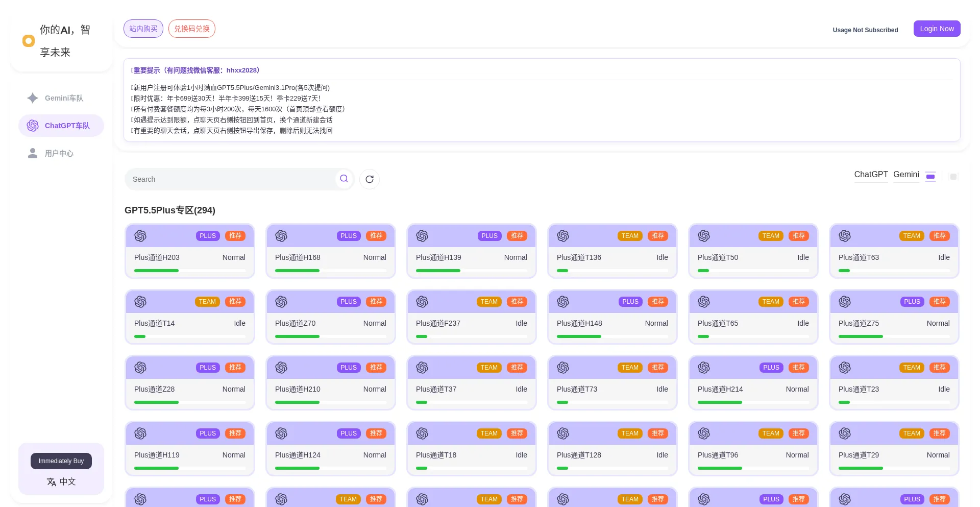This screenshot has width=980, height=507.
Task: Refresh the channel list with the reload icon
Action: tap(370, 179)
